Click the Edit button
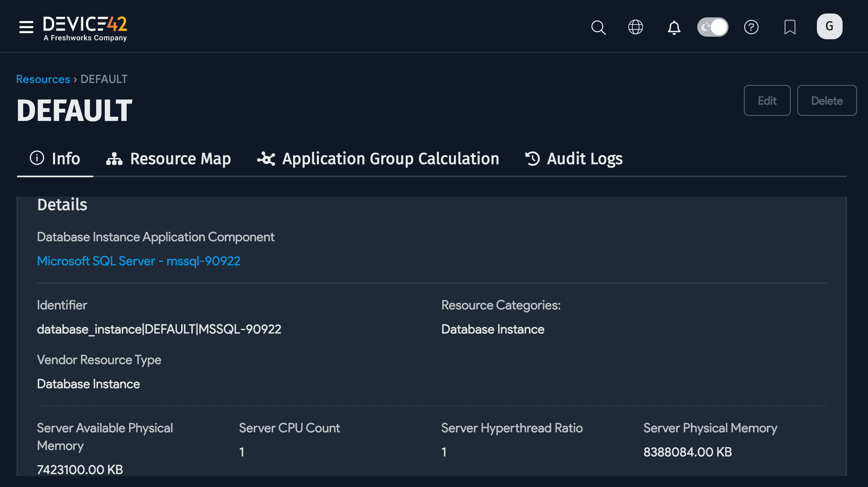868x487 pixels. [x=767, y=100]
